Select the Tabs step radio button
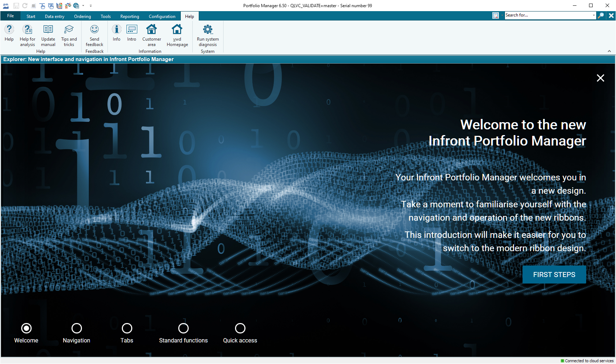Viewport: 616px width, 364px height. (x=127, y=328)
